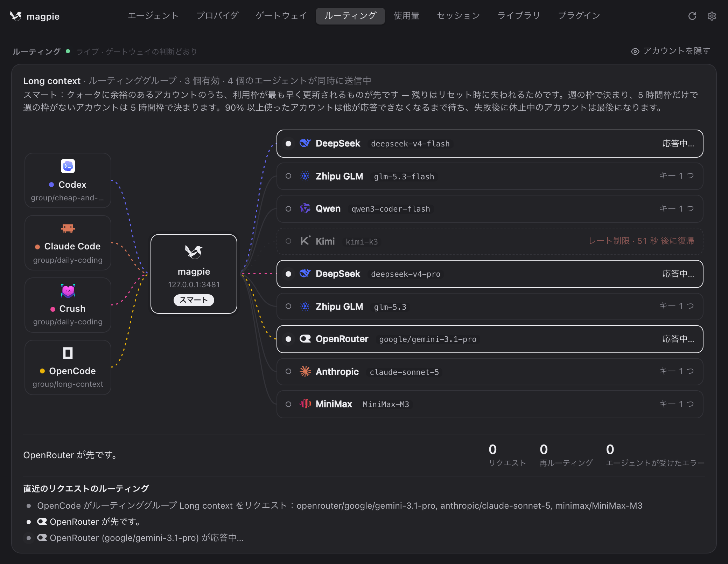Click the magpie bird logo in header
Image resolution: width=728 pixels, height=564 pixels.
click(x=16, y=16)
